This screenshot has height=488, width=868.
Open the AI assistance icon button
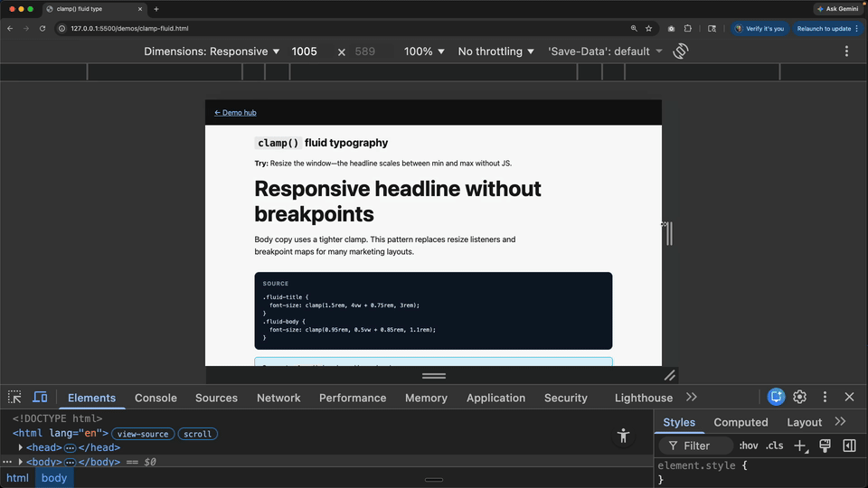click(776, 397)
